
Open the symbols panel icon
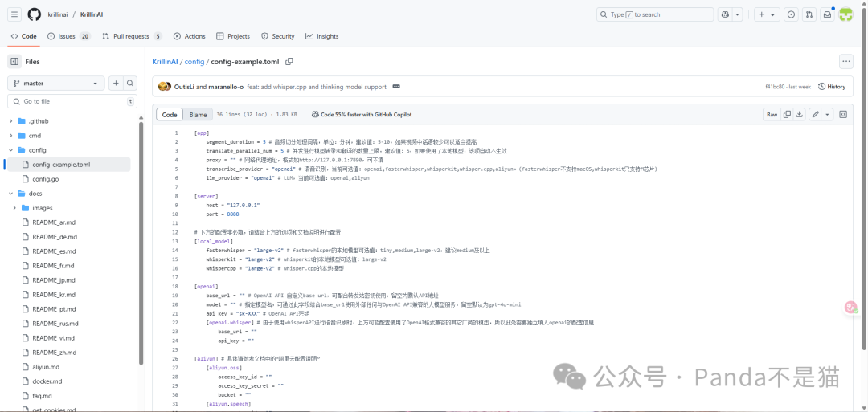click(x=843, y=115)
